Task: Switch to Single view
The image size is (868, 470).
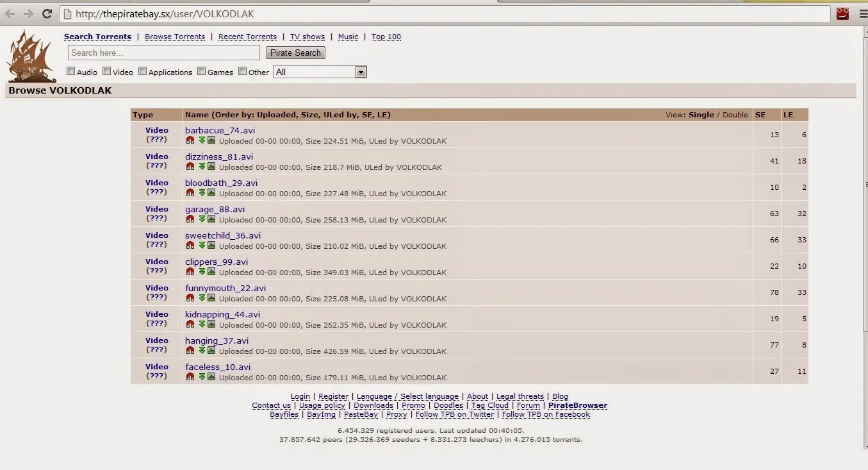Action: 701,115
